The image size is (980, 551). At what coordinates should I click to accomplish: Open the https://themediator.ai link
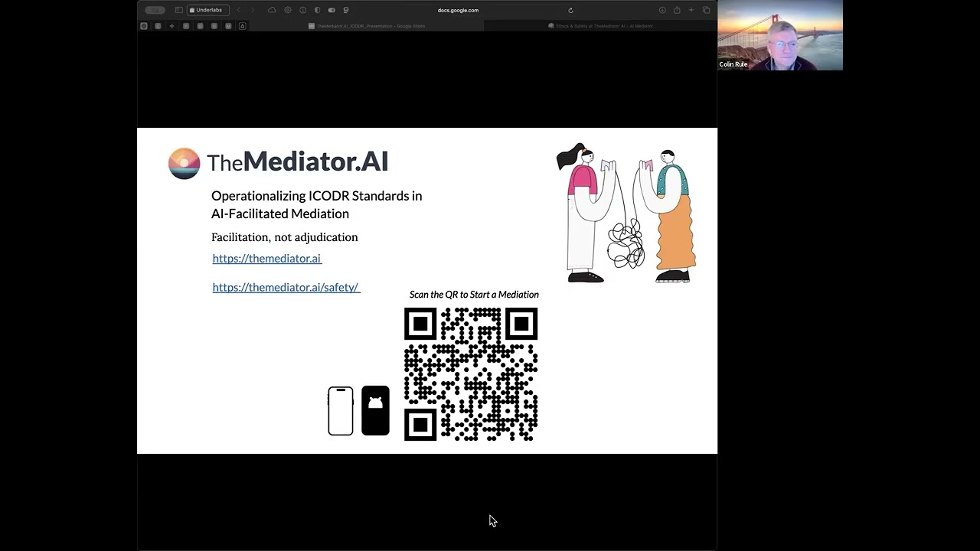(x=267, y=259)
